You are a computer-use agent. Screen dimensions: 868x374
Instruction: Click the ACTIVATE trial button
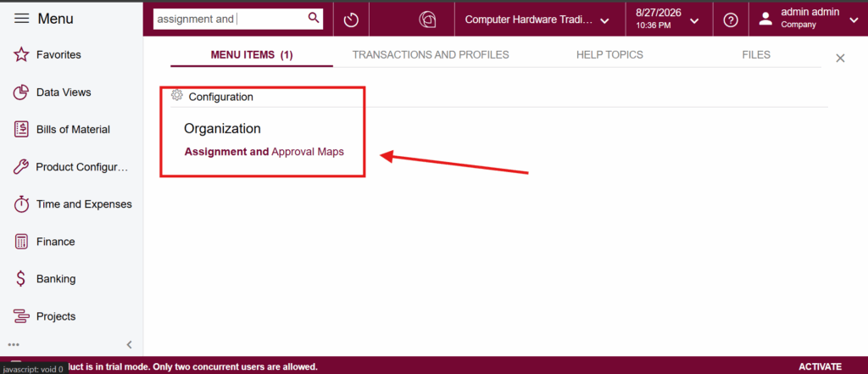820,367
